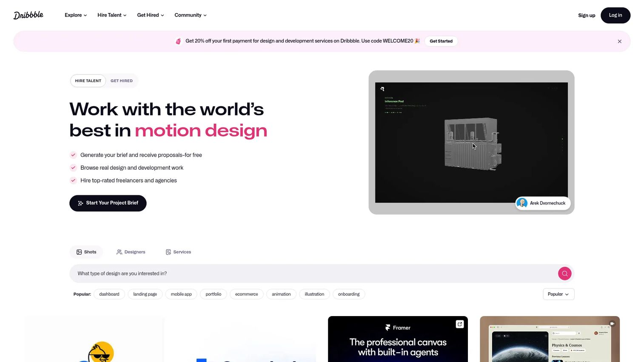The height and width of the screenshot is (362, 644).
Task: Click the Sign up link
Action: pos(587,15)
